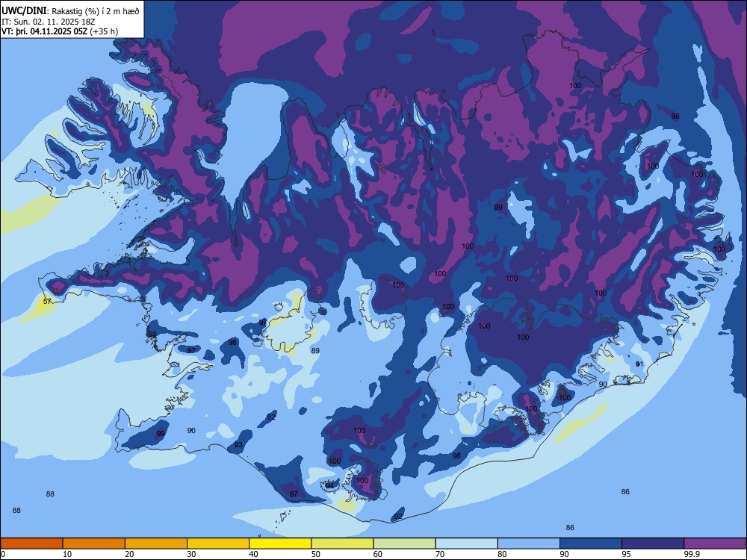The width and height of the screenshot is (747, 560).
Task: Click the title text 'UWC/DINI: Rakastig (%) í 2 m hæð'
Action: click(x=70, y=11)
